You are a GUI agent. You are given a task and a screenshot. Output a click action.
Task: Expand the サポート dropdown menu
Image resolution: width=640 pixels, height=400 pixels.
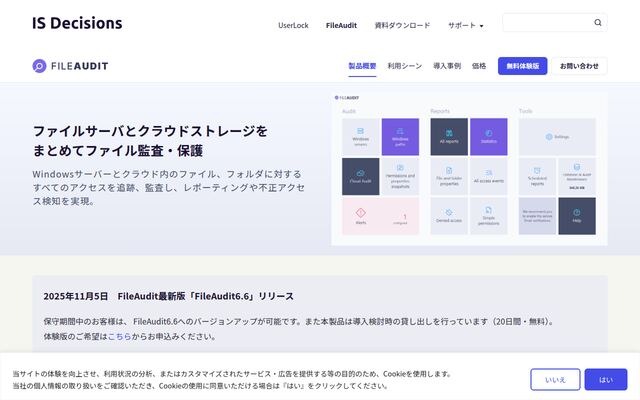466,25
